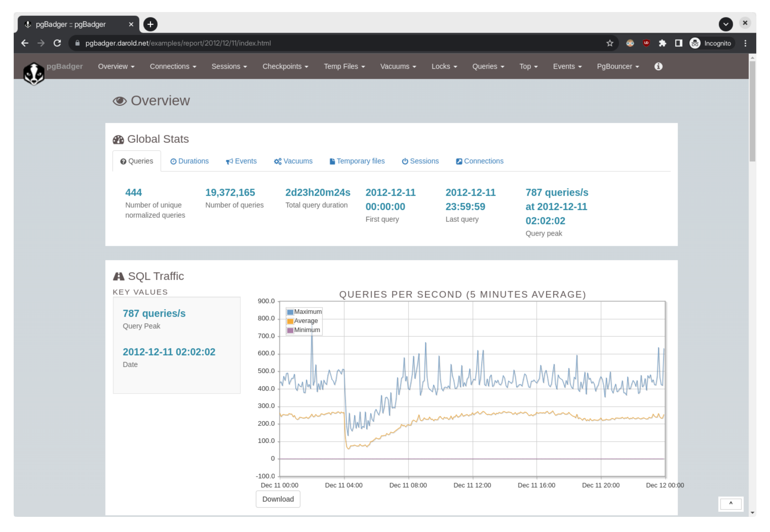
Task: Switch to the Temporary files tab
Action: click(357, 161)
